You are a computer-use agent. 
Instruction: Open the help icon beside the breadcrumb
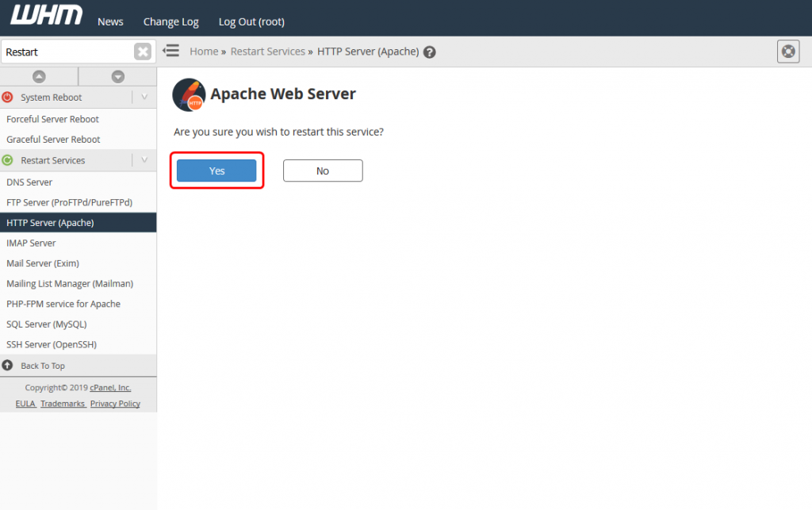pyautogui.click(x=429, y=51)
